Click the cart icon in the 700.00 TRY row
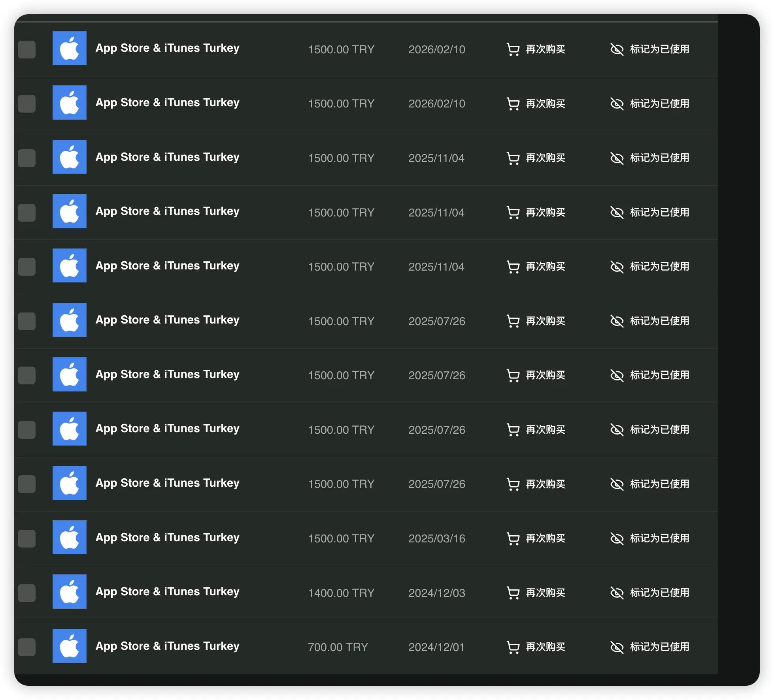 [x=513, y=647]
